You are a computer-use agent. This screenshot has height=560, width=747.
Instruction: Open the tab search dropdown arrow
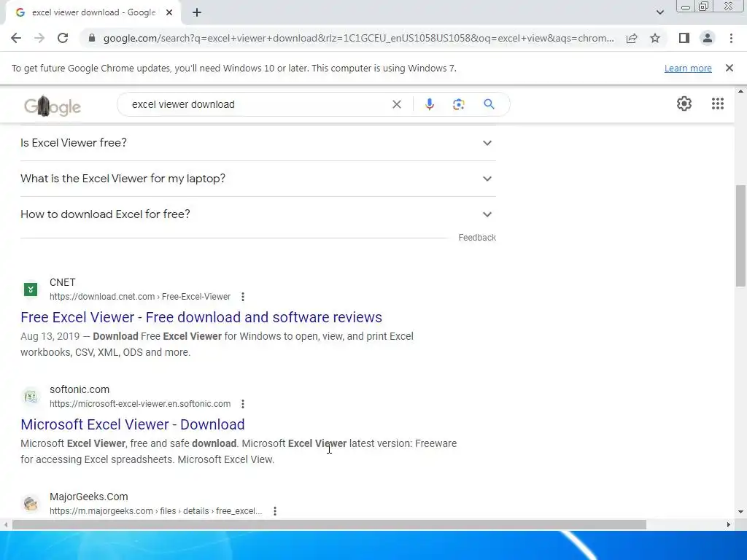pos(659,12)
